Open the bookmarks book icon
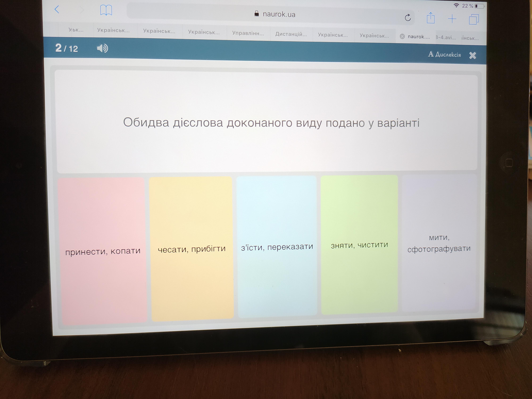 (x=106, y=10)
